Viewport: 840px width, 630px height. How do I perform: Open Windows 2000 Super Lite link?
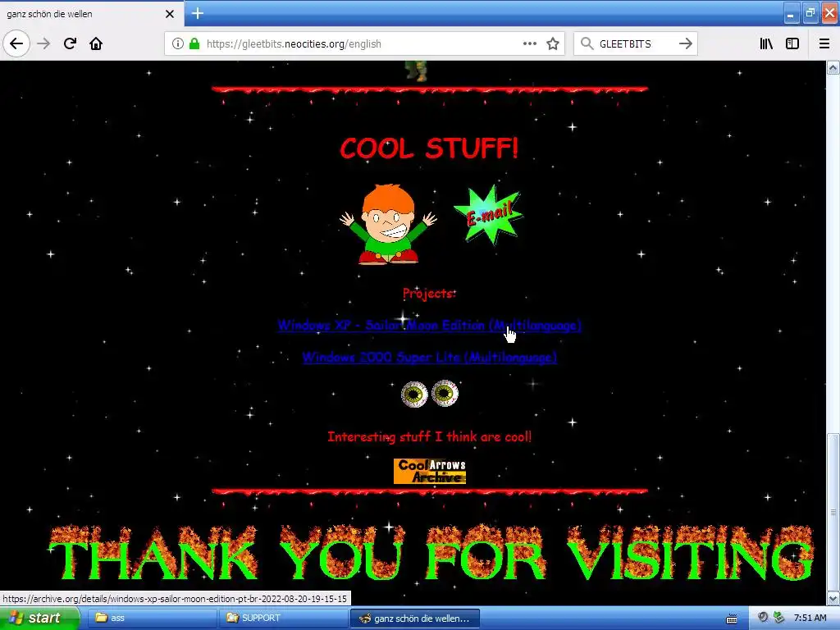pyautogui.click(x=429, y=357)
